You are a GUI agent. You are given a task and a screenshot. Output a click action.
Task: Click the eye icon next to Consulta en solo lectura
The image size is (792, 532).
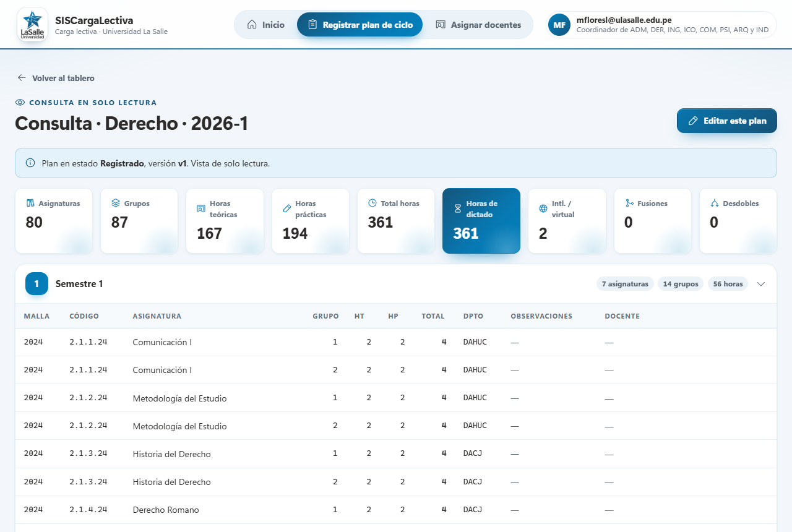pos(20,103)
